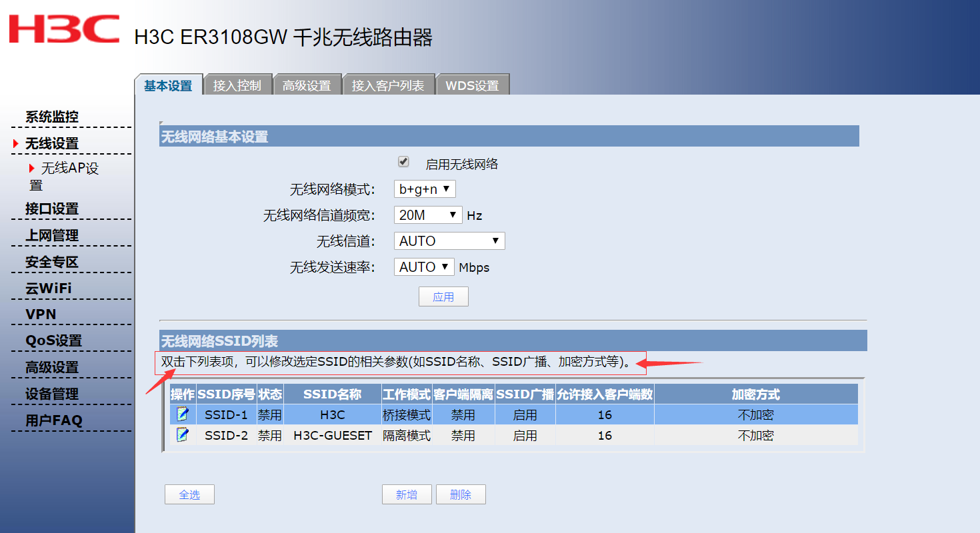The image size is (980, 533).
Task: Open the 无线发送速率 dropdown
Action: [424, 267]
